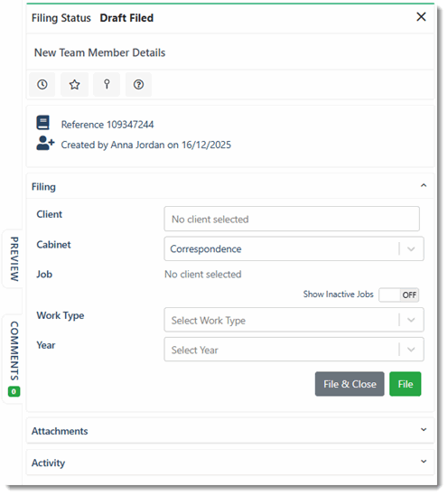Viewport: 448px width, 496px height.
Task: Open the Cabinet Correspondence dropdown
Action: pos(294,249)
